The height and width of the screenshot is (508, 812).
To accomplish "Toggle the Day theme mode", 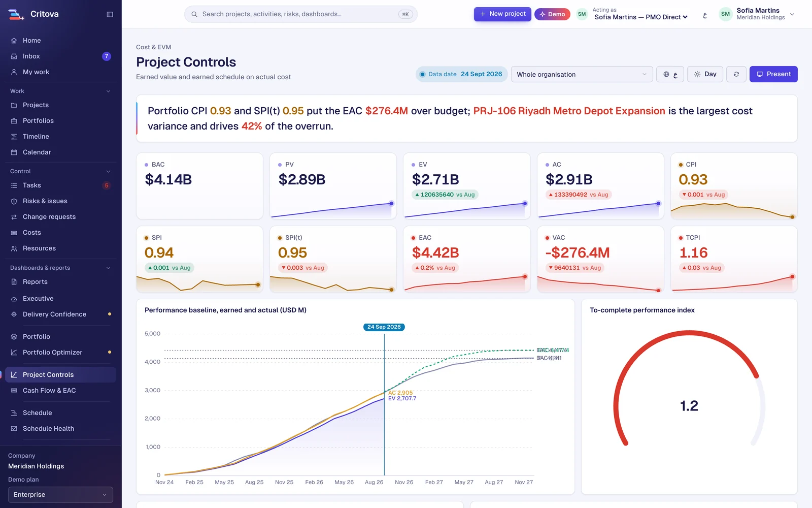I will (705, 74).
